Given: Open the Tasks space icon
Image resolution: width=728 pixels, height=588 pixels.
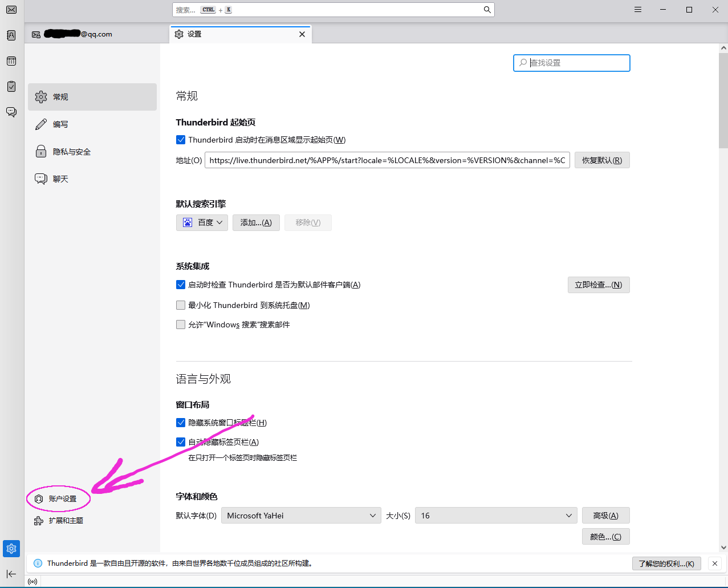Looking at the screenshot, I should [x=11, y=86].
